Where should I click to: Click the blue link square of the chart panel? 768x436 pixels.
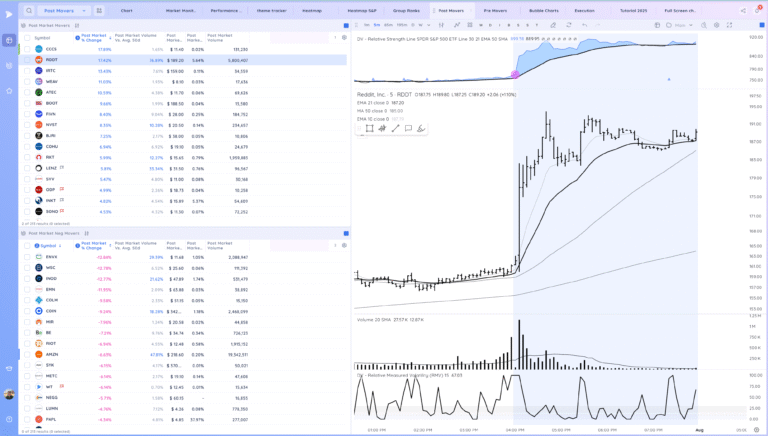point(762,25)
